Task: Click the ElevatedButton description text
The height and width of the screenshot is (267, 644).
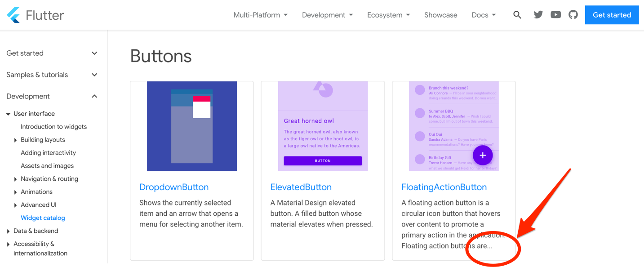Action: click(321, 214)
